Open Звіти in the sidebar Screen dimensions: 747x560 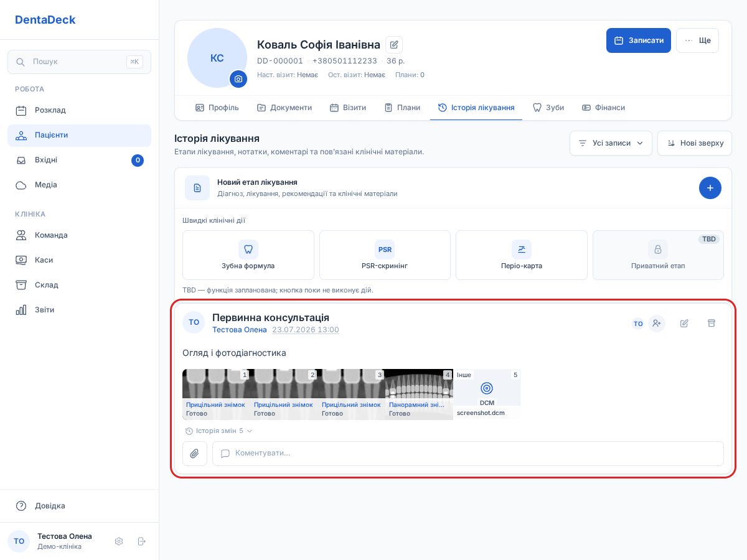pyautogui.click(x=79, y=310)
